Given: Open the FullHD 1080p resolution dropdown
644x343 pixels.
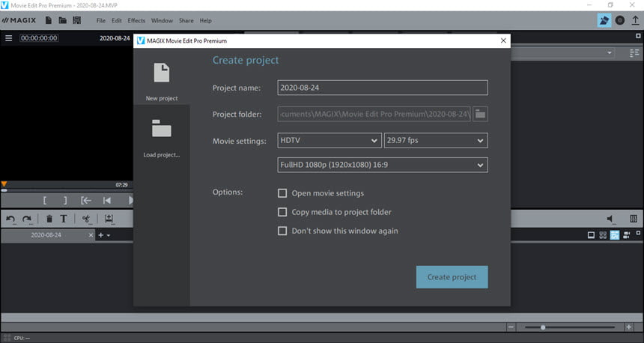Looking at the screenshot, I should 383,165.
